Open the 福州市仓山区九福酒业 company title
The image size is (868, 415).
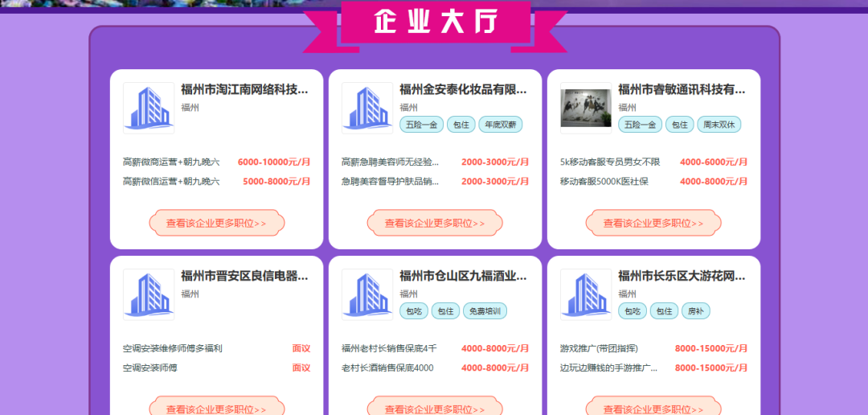tap(463, 276)
